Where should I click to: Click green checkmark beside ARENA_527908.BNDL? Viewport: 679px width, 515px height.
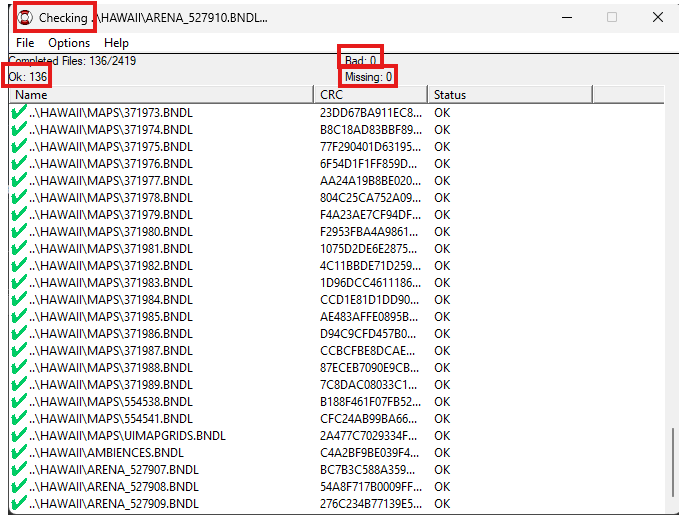click(19, 486)
